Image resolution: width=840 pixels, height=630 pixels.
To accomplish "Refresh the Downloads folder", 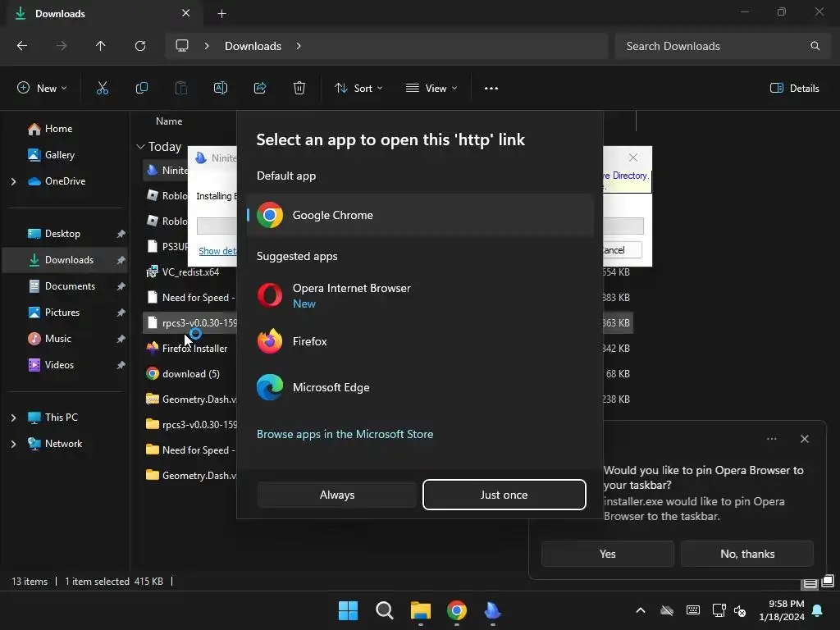I will coord(139,46).
